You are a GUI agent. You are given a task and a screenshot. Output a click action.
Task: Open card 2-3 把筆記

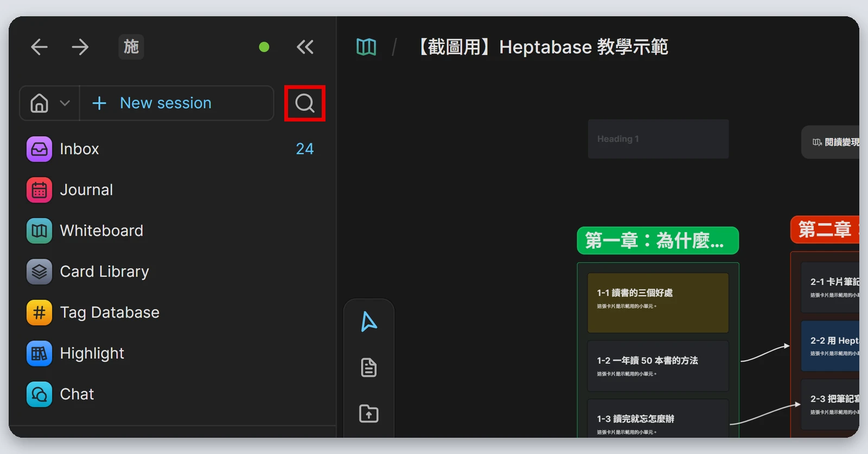tap(830, 405)
